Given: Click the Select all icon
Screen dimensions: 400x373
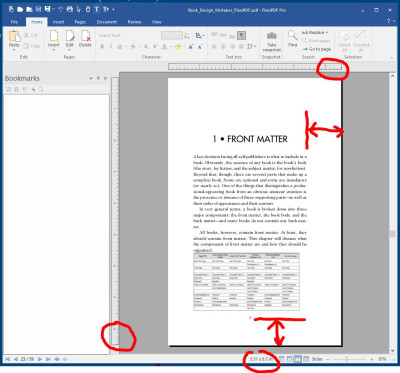Looking at the screenshot, I should [344, 35].
